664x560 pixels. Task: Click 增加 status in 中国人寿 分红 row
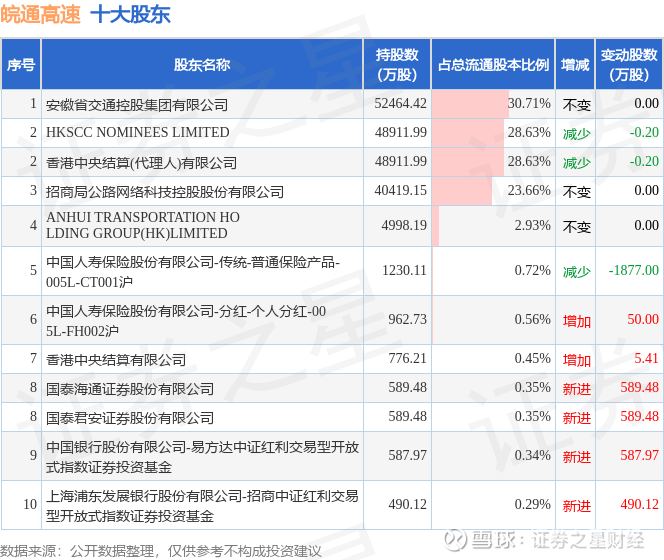[x=576, y=321]
